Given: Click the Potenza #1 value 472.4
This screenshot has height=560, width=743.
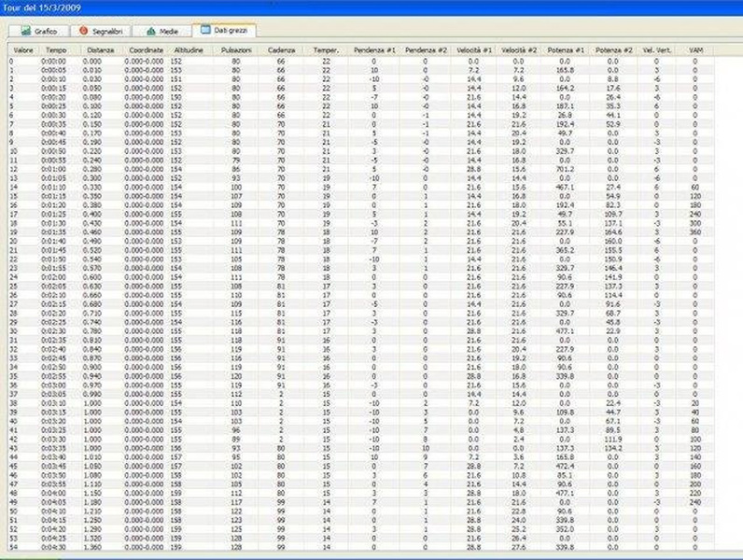Looking at the screenshot, I should 566,466.
